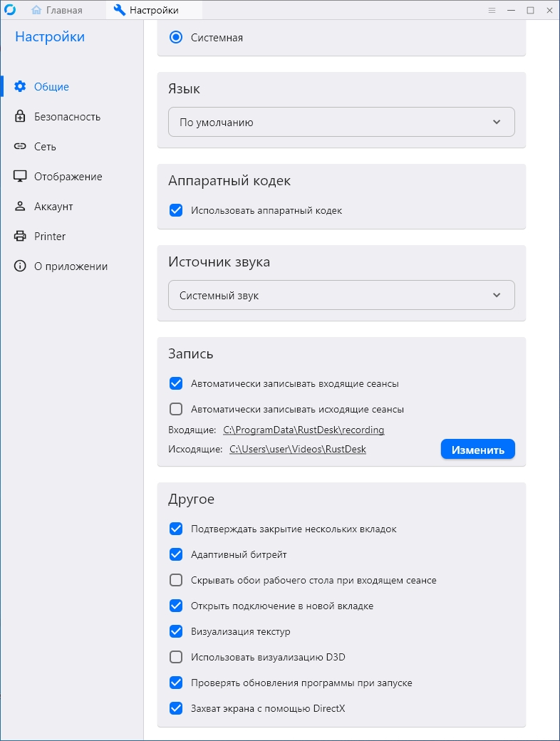560x741 pixels.
Task: Toggle Скрывать обои рабочего стола checkbox
Action: click(176, 580)
